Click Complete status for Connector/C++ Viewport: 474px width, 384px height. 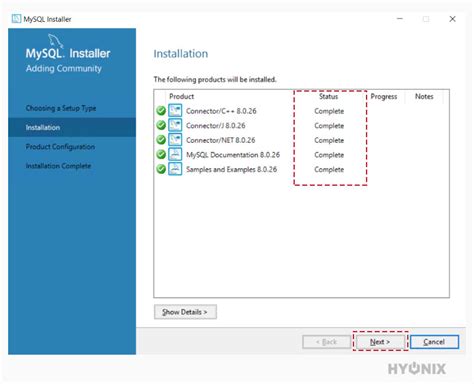tap(329, 111)
